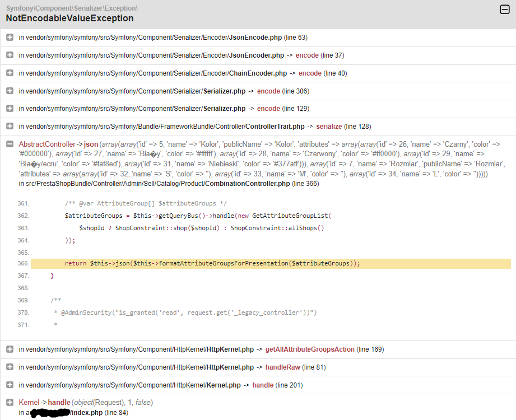Viewport: 516px width, 420px height.
Task: Expand the JsonEncoder.php line 37 trace
Action: [x=10, y=55]
